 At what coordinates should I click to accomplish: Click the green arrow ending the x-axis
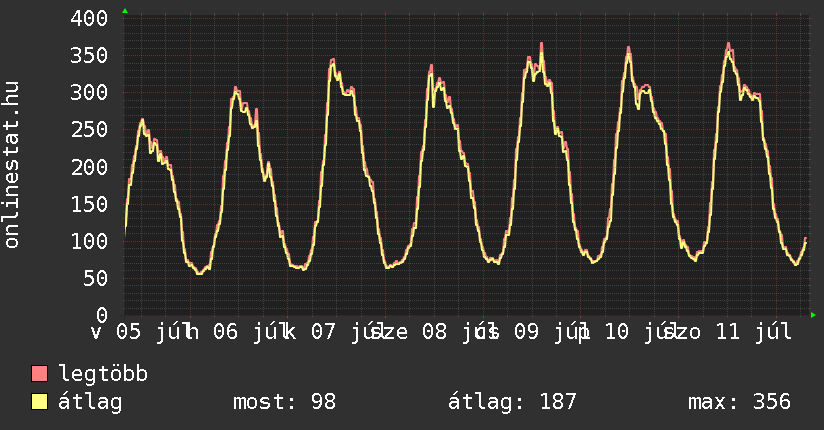click(813, 315)
